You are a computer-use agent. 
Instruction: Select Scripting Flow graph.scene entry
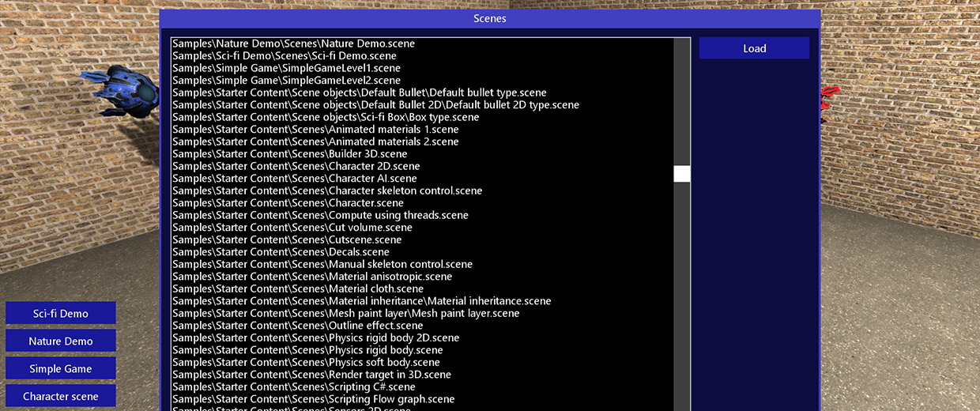point(313,399)
